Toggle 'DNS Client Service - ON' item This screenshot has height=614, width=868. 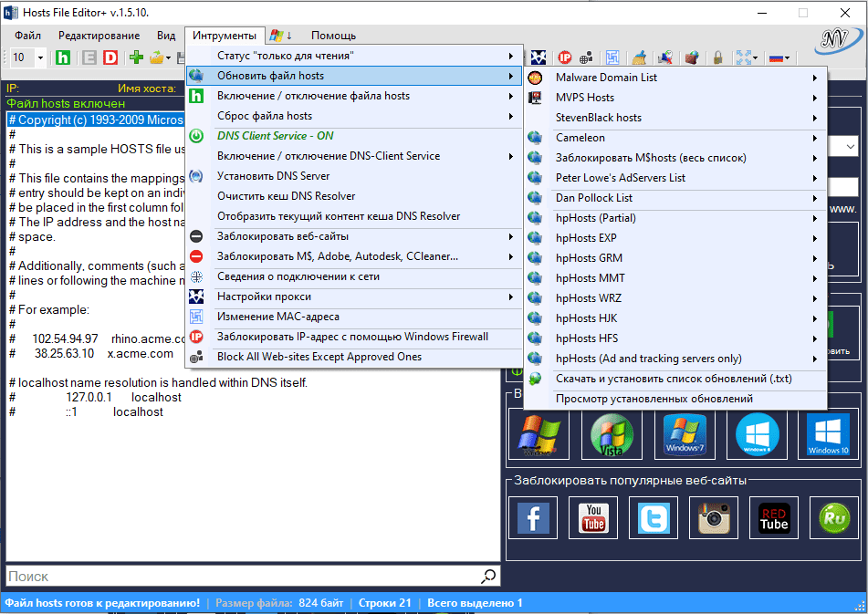pyautogui.click(x=354, y=136)
